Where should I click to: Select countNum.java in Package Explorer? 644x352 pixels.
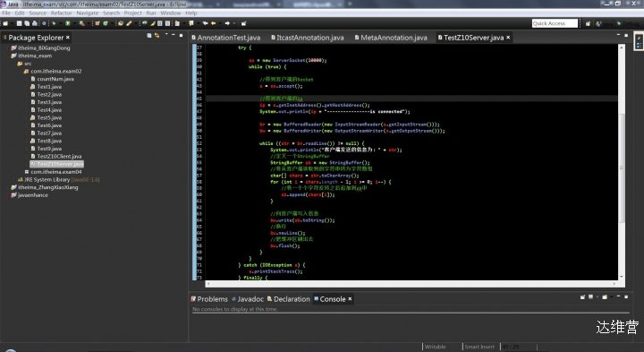click(53, 79)
